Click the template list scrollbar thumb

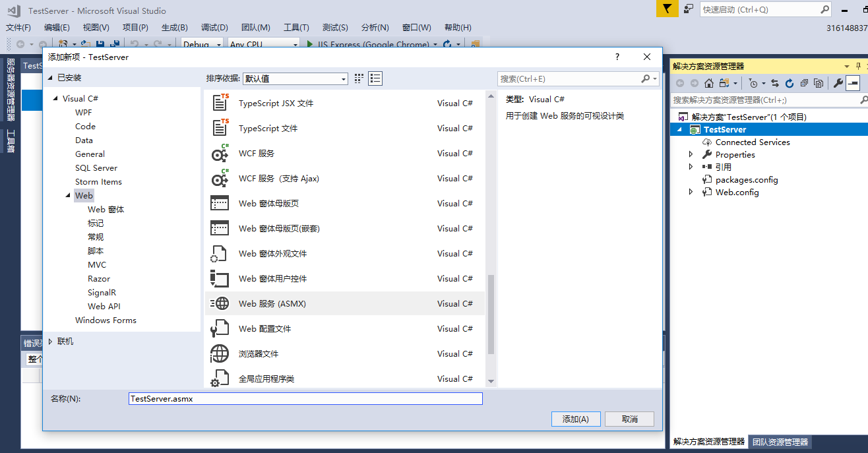[x=491, y=315]
